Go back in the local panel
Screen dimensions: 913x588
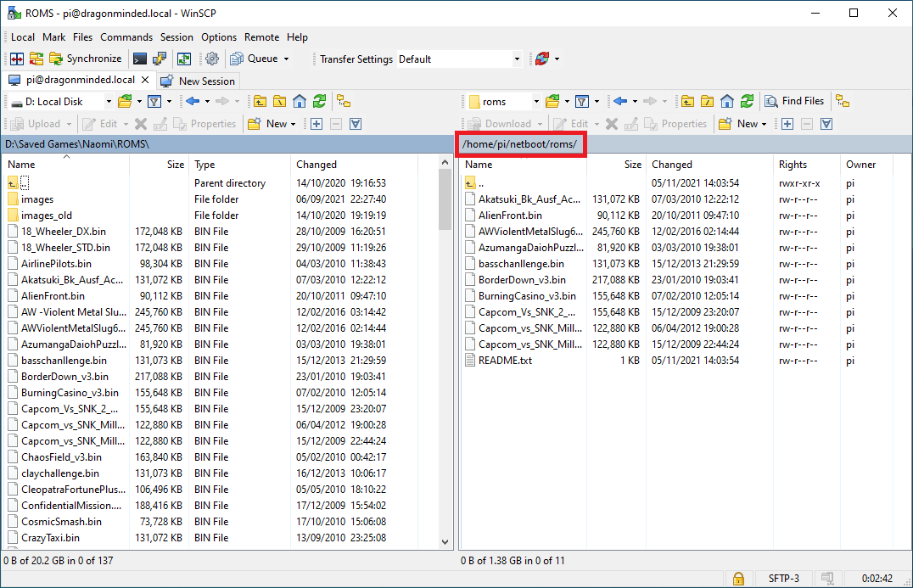click(x=192, y=102)
